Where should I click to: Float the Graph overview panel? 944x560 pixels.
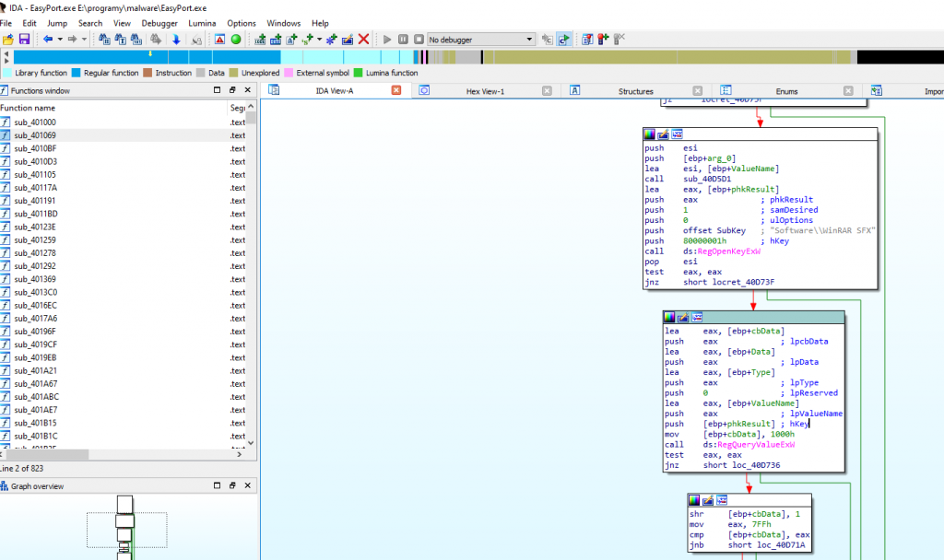click(x=232, y=485)
